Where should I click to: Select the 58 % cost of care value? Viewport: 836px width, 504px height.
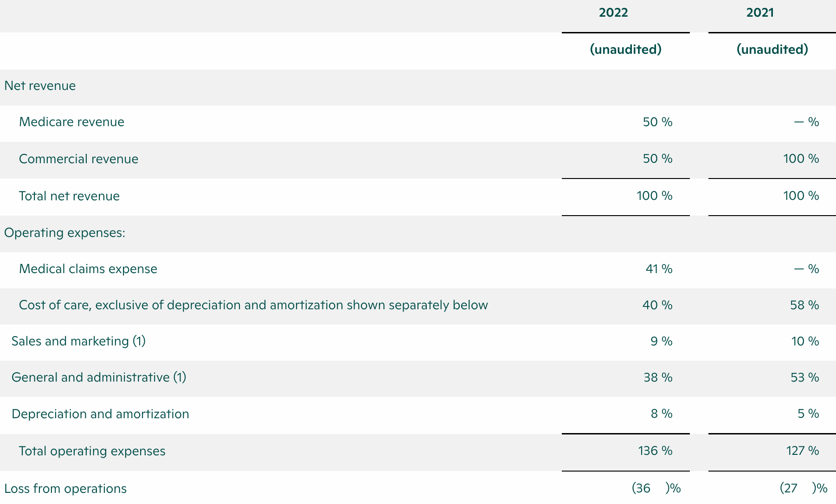coord(805,305)
